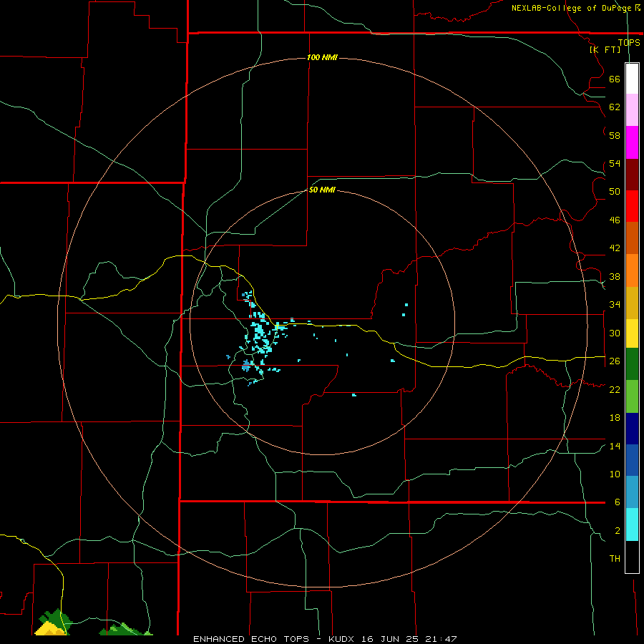This screenshot has height=644, width=644.
Task: Click the legend value '38'
Action: 615,276
